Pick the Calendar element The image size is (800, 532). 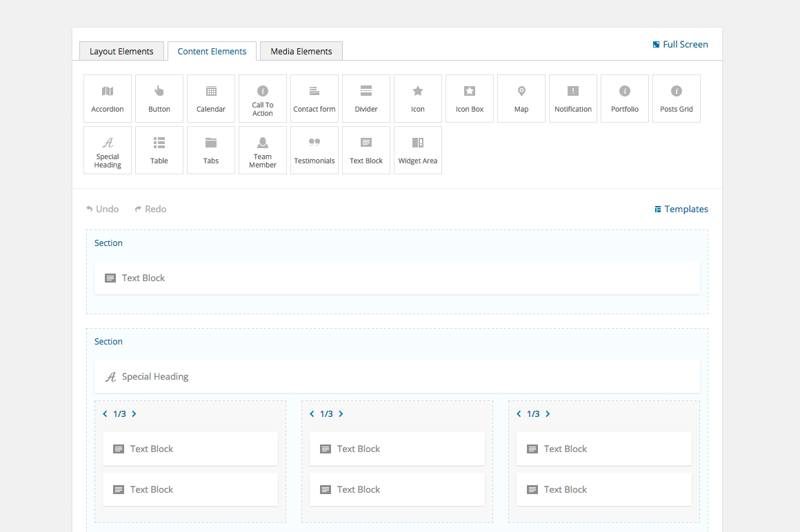tap(211, 99)
